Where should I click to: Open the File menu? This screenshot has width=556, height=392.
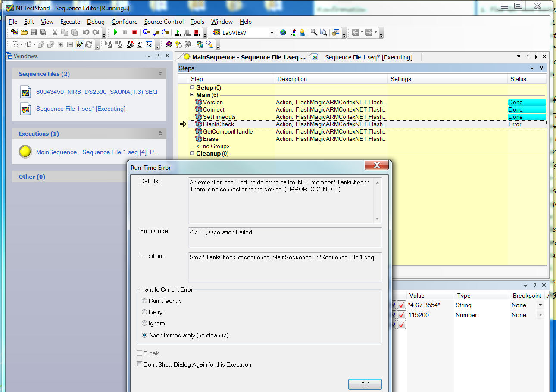pyautogui.click(x=13, y=22)
